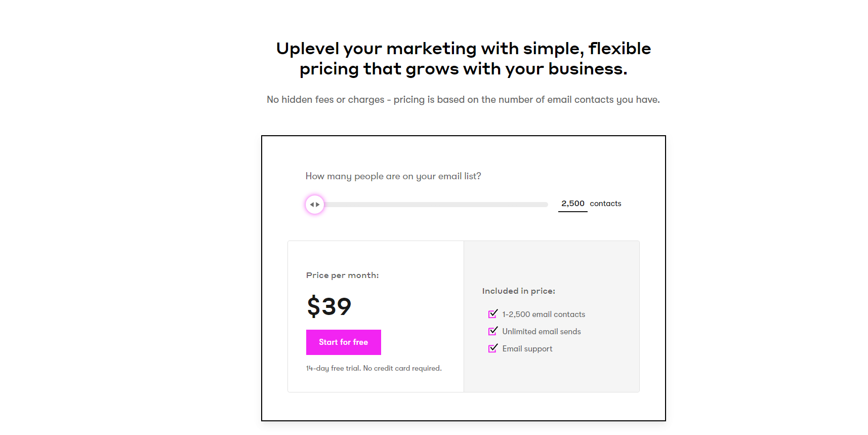Click the "Price per month:" label
The height and width of the screenshot is (435, 868).
[342, 275]
